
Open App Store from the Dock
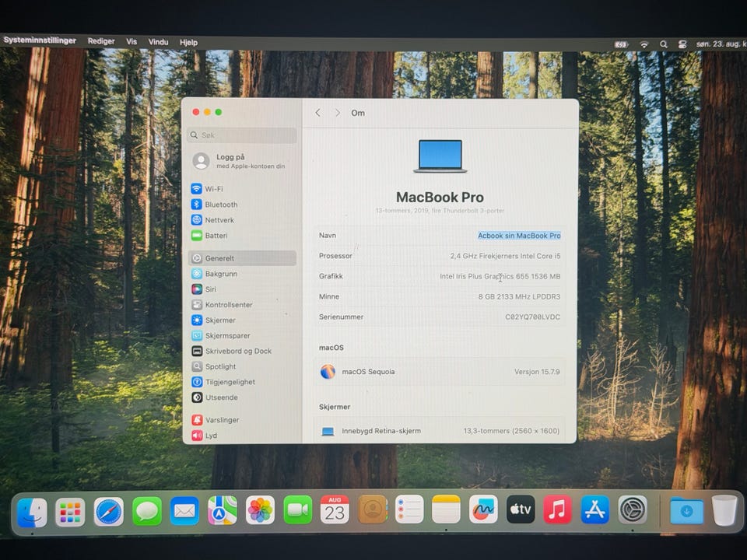click(x=595, y=509)
